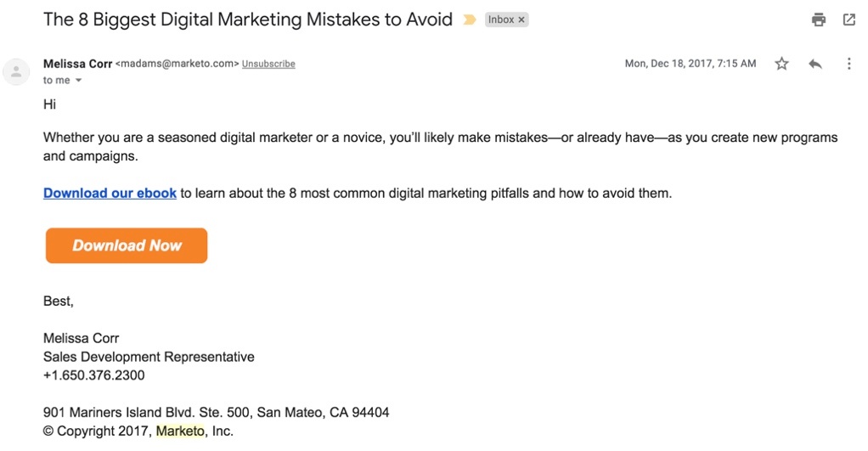Screen dimensions: 868x451
Task: Click the email subject line heading
Action: (x=247, y=20)
